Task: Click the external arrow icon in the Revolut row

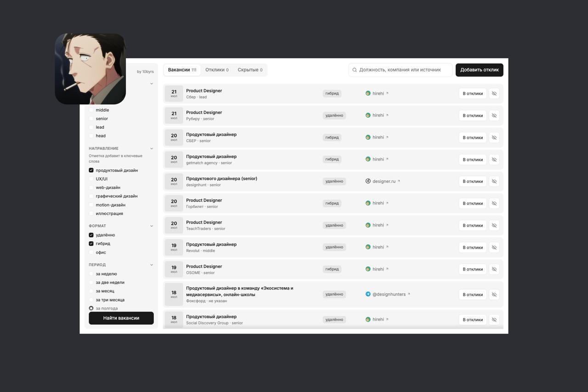Action: pyautogui.click(x=387, y=247)
